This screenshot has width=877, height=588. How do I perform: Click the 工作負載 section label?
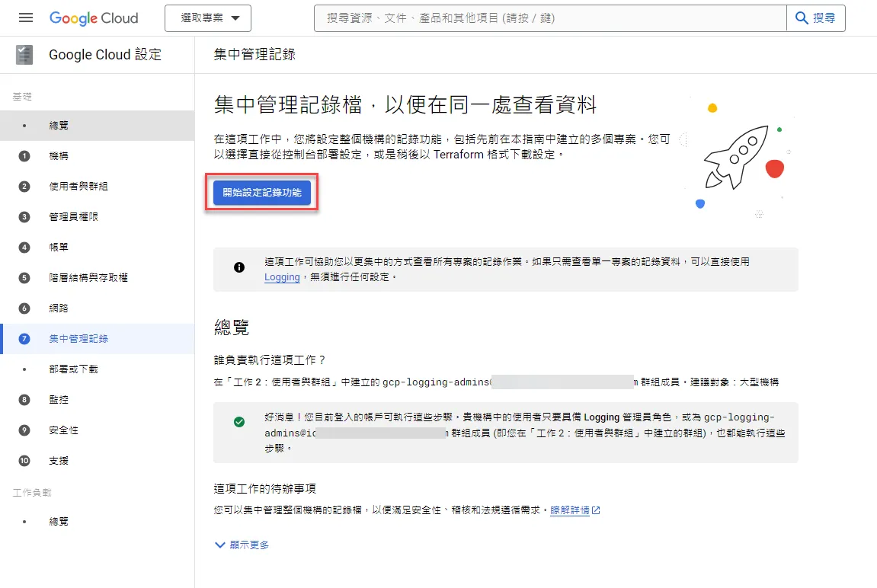(x=32, y=493)
